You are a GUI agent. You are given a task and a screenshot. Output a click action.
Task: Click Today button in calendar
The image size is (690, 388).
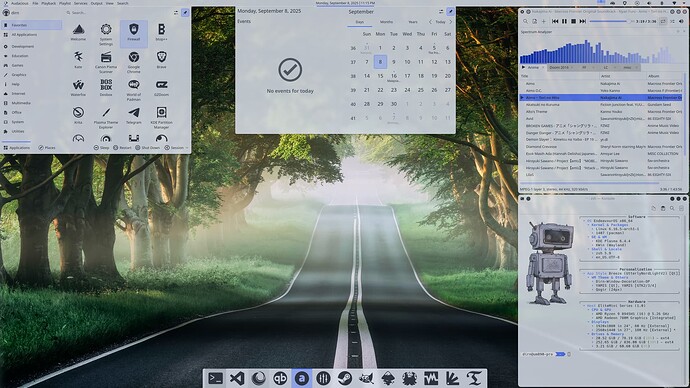point(440,22)
